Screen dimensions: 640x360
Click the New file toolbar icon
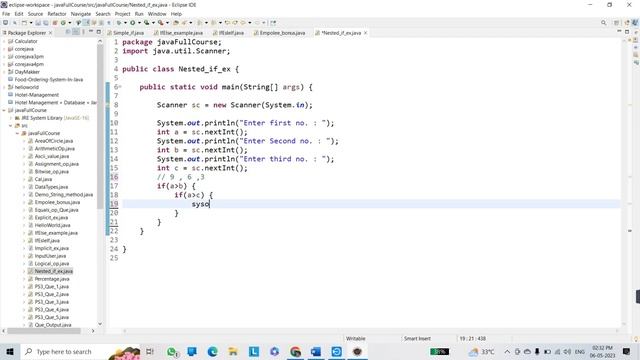click(x=24, y=23)
